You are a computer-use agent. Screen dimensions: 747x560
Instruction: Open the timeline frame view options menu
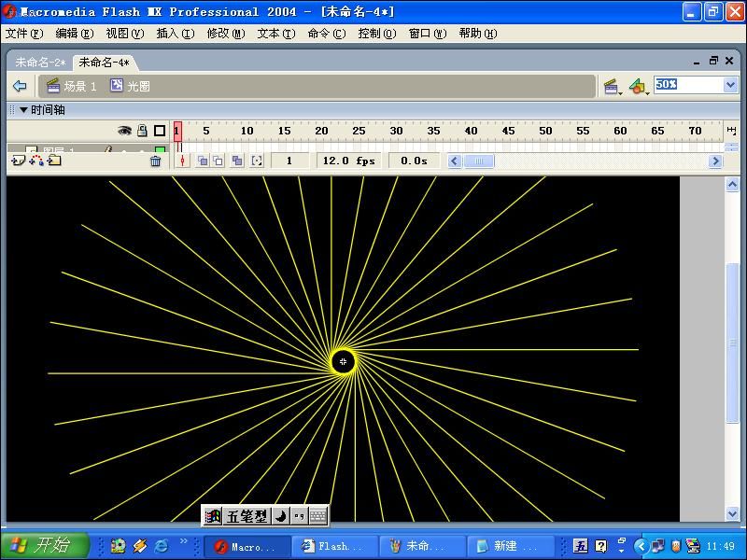[731, 131]
